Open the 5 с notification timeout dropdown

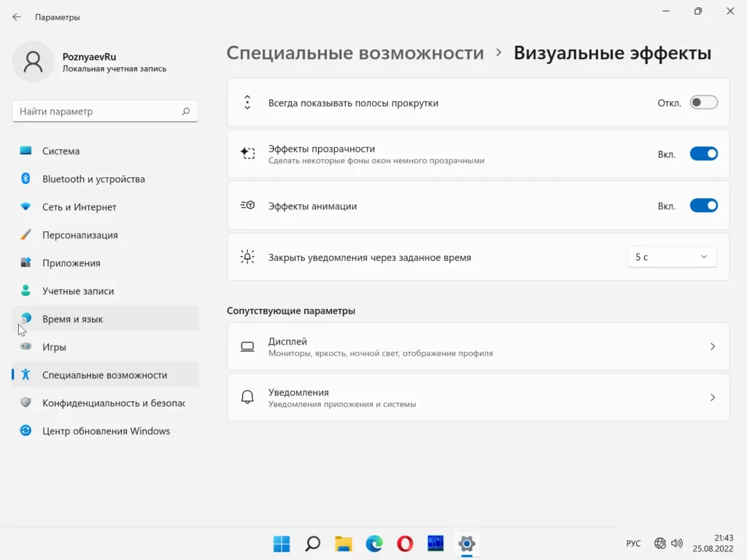tap(671, 257)
